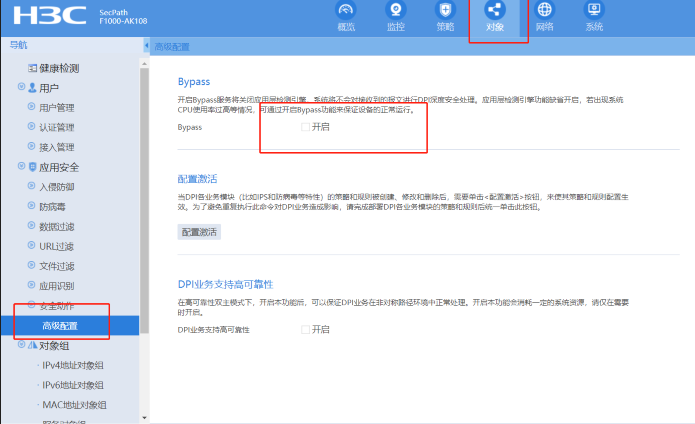The height and width of the screenshot is (424, 695).
Task: Collapse the navigation panel with arrow
Action: (146, 46)
